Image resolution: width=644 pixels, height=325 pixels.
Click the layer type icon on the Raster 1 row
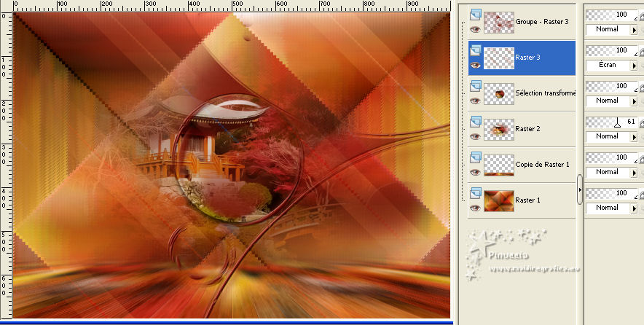pyautogui.click(x=476, y=194)
